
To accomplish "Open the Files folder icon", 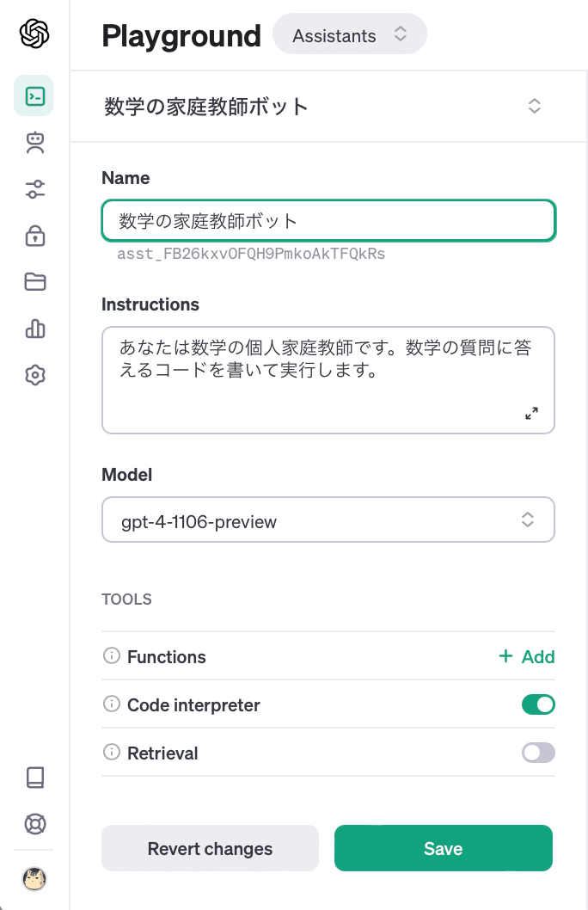I will [x=34, y=282].
